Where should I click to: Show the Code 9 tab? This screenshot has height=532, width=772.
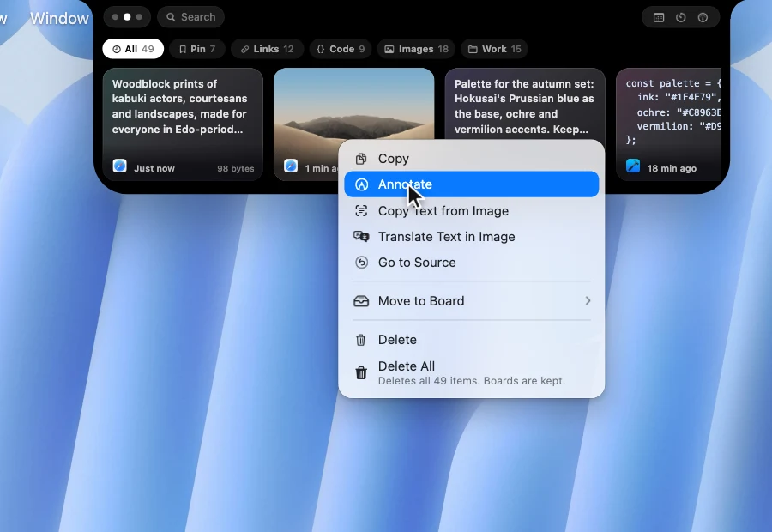341,49
